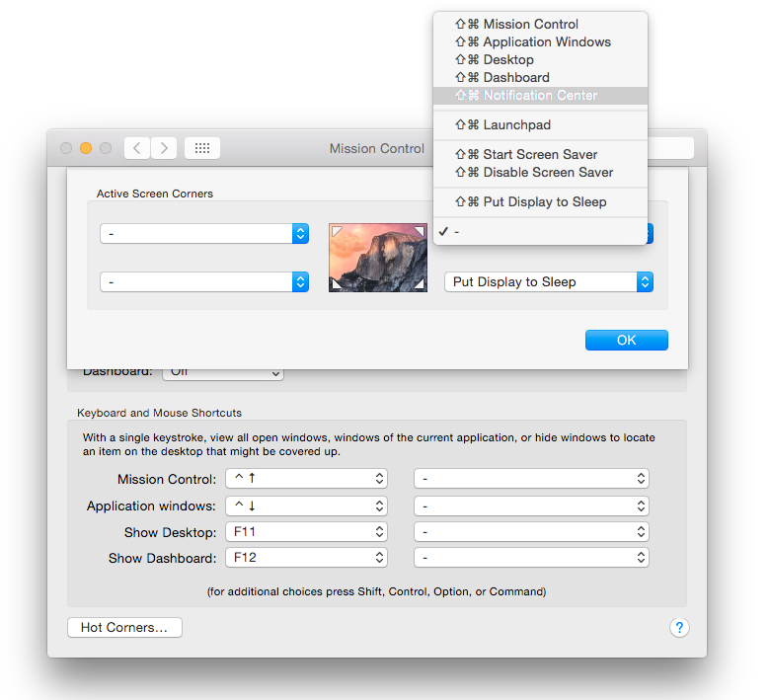Viewport: 770px width, 700px height.
Task: Open Show Desktop mouse shortcut dropdown
Action: [x=531, y=532]
